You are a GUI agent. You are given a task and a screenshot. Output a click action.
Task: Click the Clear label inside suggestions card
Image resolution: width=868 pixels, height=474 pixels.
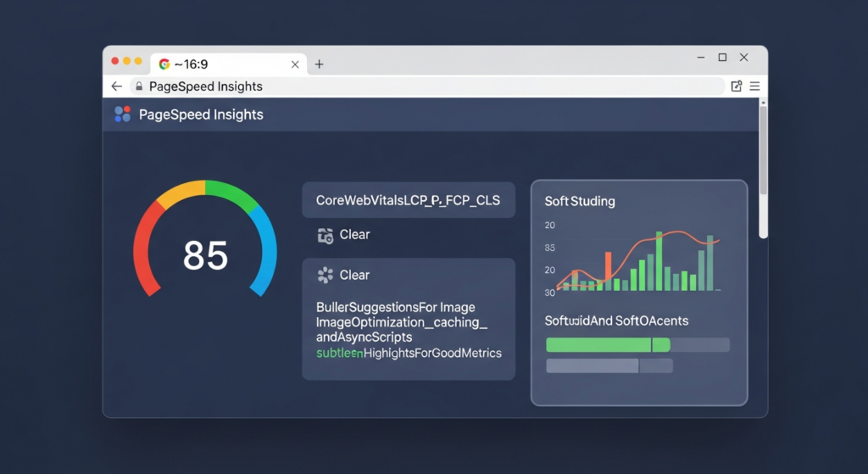[354, 276]
